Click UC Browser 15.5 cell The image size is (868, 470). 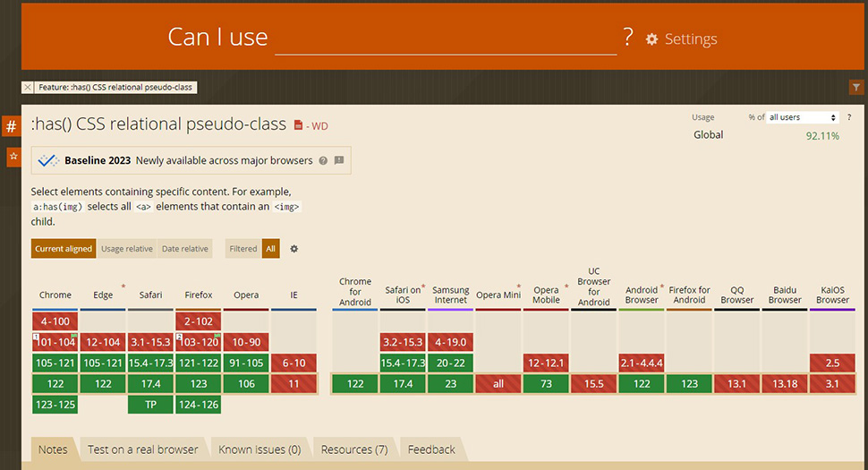593,384
